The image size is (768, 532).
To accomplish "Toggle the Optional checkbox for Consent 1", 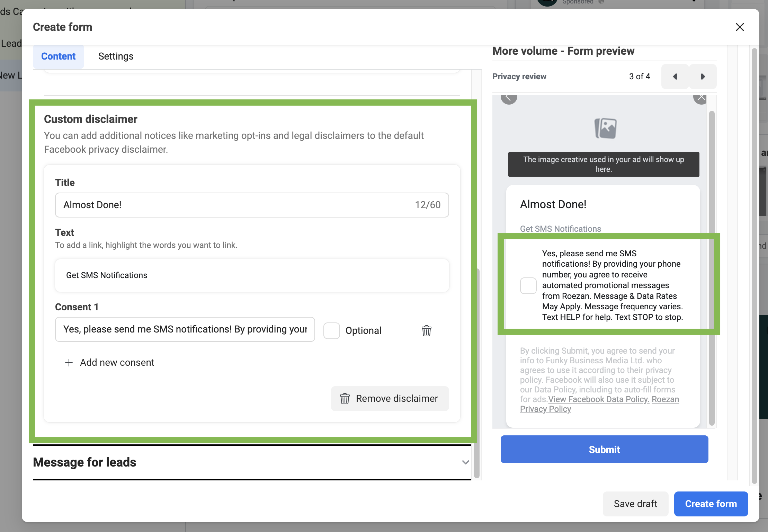I will click(331, 330).
